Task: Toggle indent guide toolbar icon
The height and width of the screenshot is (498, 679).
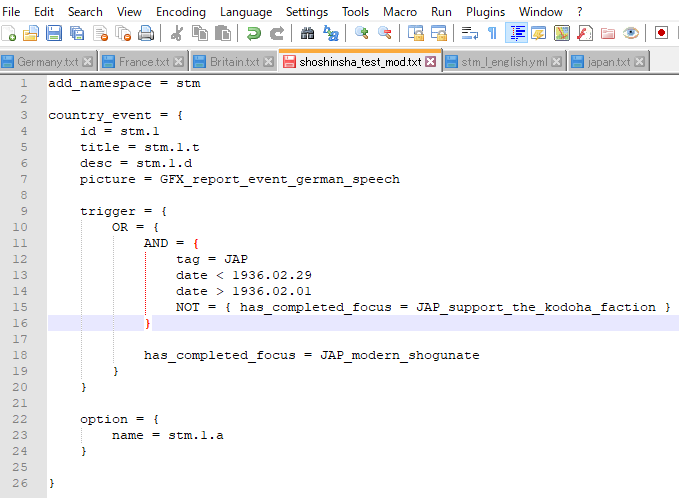Action: [517, 33]
